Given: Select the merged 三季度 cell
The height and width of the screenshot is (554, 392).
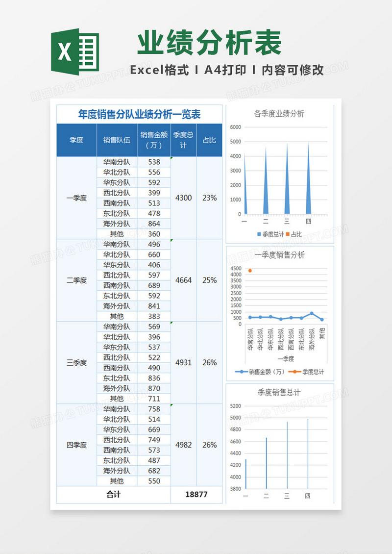Looking at the screenshot, I should [x=76, y=363].
